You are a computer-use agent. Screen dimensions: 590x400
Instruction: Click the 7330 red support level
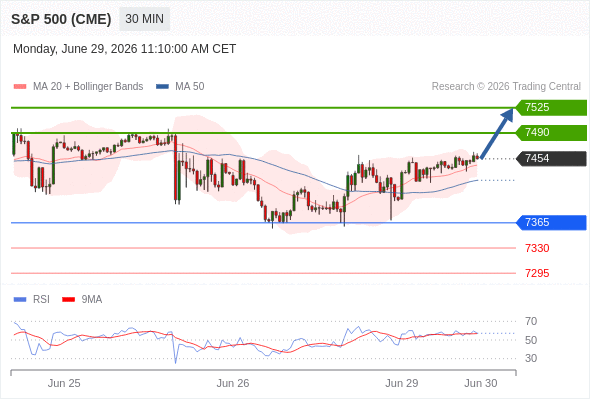click(537, 248)
